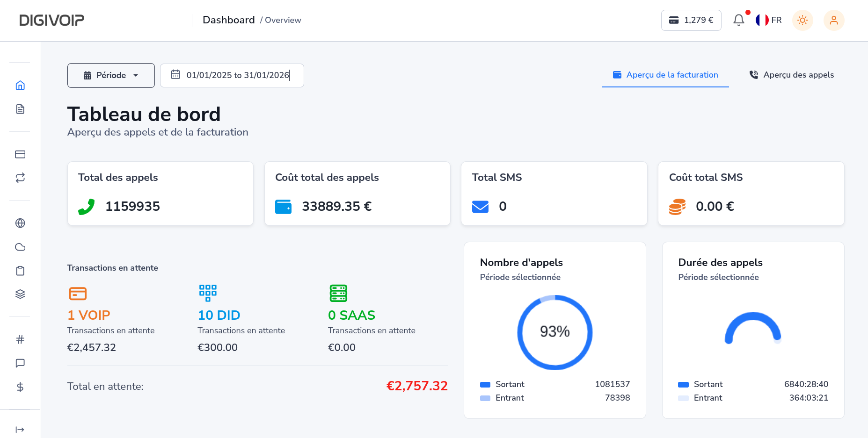Screen dimensions: 868x438
Task: Switch to Aperçu de la facturation tab
Action: tap(665, 75)
